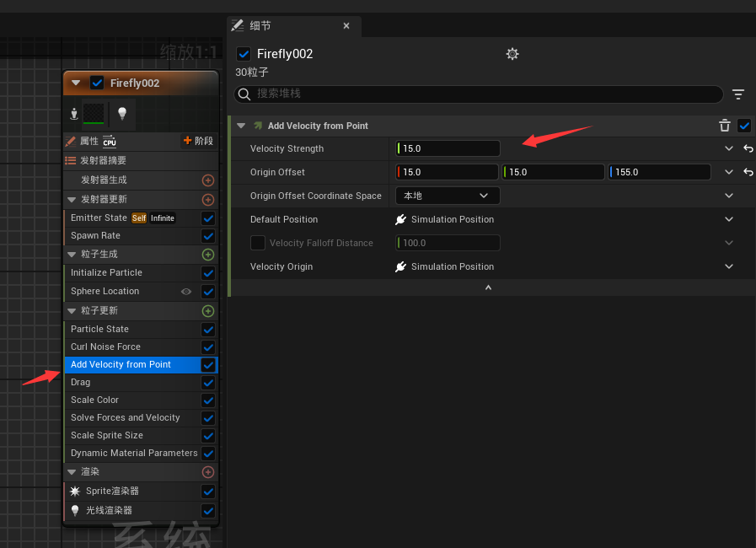
Task: Click the Origin Offset Z field 155.0
Action: click(659, 172)
